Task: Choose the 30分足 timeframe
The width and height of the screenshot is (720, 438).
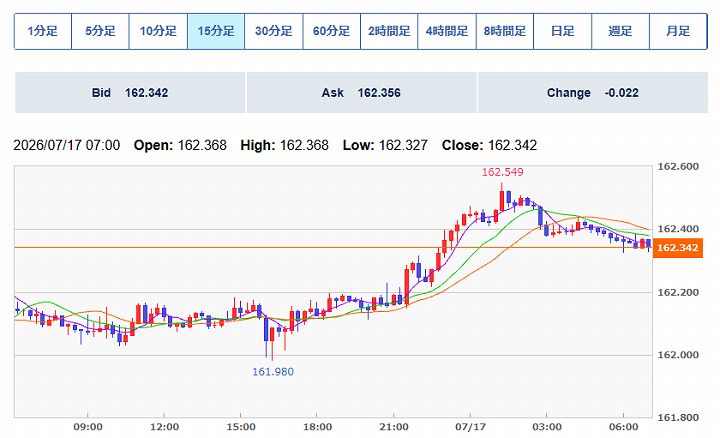Action: pyautogui.click(x=274, y=31)
